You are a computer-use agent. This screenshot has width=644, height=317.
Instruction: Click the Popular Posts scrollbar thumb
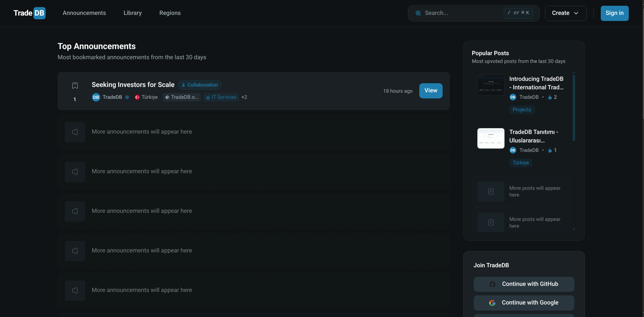click(574, 108)
